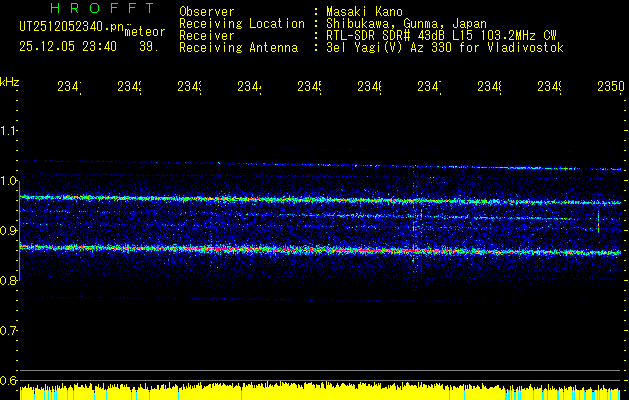Image resolution: width=629 pixels, height=400 pixels.
Task: Select the 1.0 frequency axis label
Action: tap(9, 181)
